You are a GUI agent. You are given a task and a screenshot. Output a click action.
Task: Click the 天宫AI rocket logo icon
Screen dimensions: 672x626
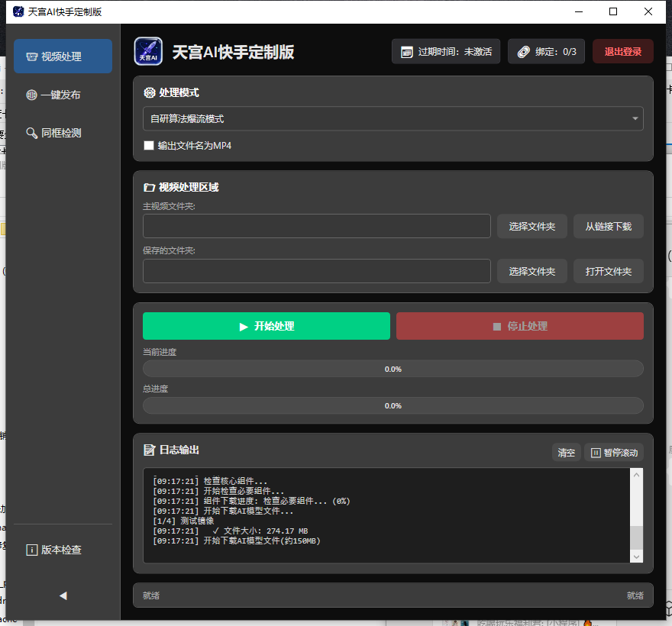click(148, 52)
